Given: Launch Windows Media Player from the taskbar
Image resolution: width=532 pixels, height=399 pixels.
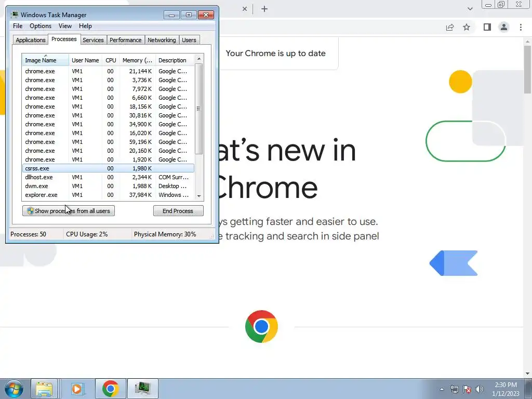Looking at the screenshot, I should [77, 389].
